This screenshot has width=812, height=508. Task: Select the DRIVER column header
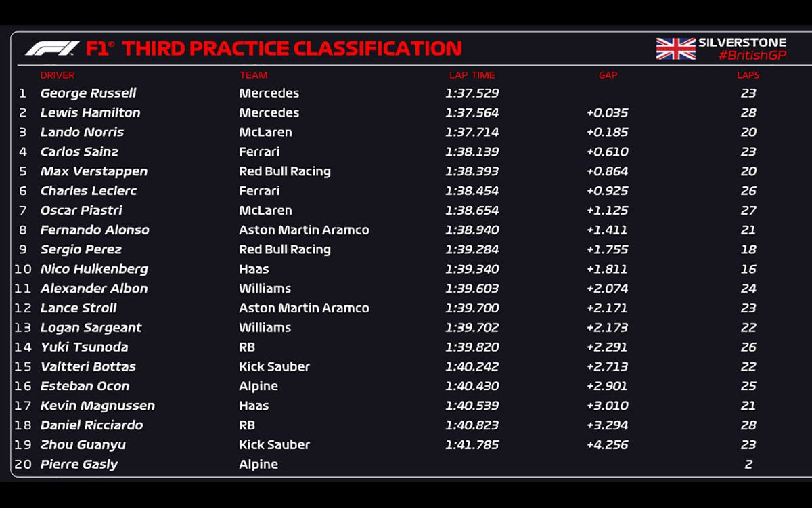point(58,75)
